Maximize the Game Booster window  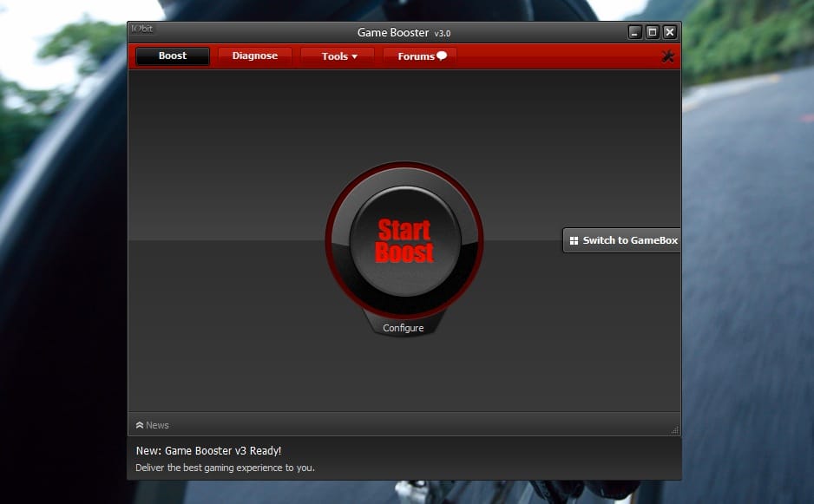click(652, 32)
